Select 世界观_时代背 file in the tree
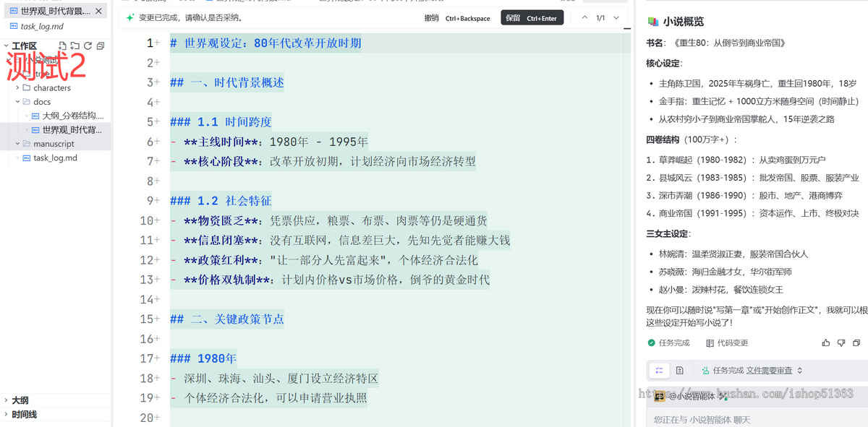 72,130
